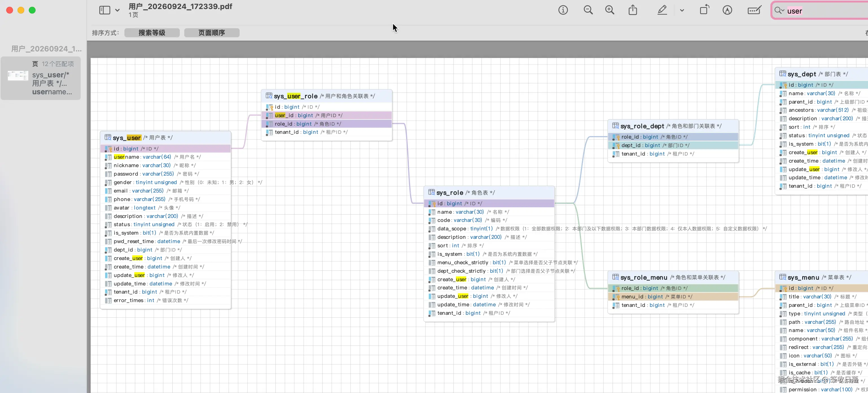Click the sys_role_menu table header
868x393 pixels.
pyautogui.click(x=673, y=278)
